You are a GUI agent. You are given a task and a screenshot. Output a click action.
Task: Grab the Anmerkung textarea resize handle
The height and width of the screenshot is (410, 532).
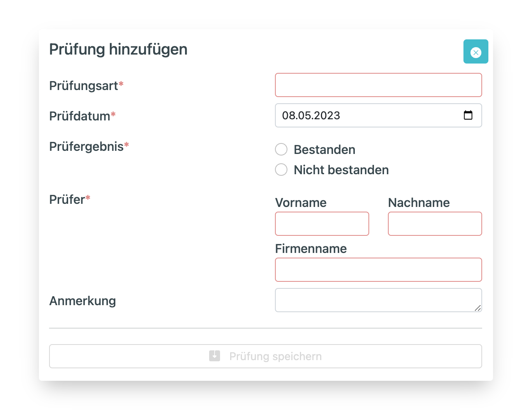tap(478, 308)
